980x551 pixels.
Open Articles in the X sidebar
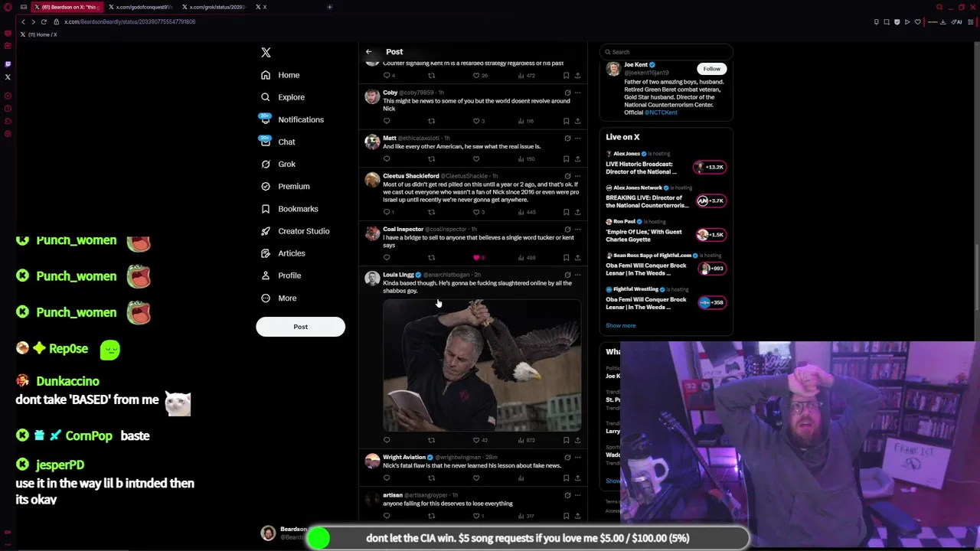(x=283, y=253)
